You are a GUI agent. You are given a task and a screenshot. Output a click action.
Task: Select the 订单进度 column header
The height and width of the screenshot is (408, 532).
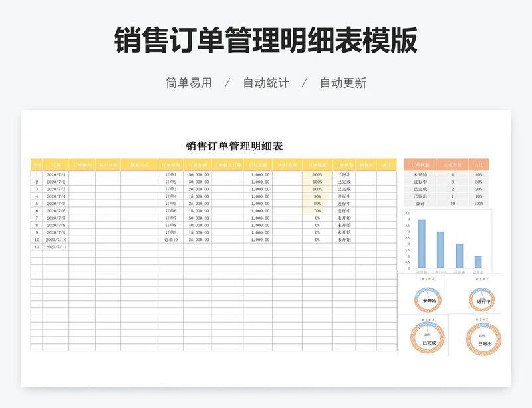coord(317,165)
